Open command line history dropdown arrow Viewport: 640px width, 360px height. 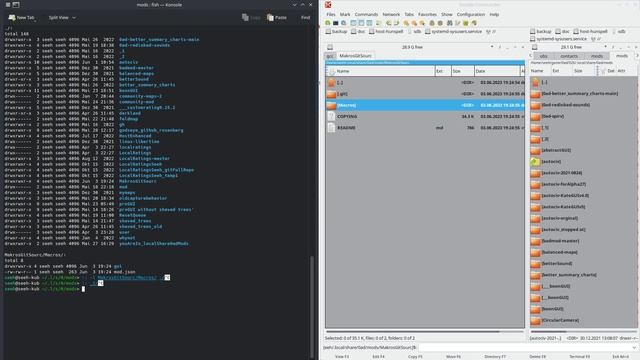click(634, 348)
